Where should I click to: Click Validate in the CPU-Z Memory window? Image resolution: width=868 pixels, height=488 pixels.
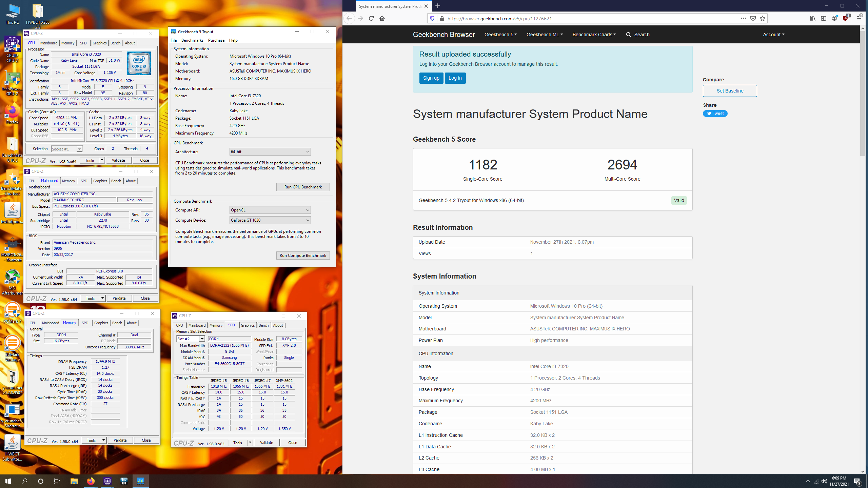click(120, 440)
